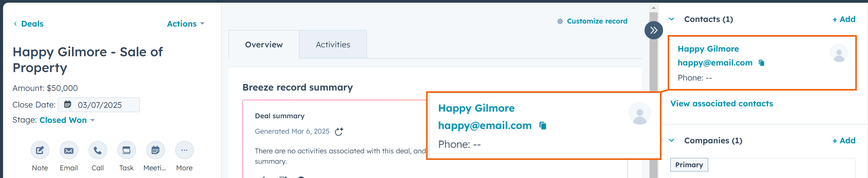
Task: Click the Call phone icon
Action: coord(98,150)
